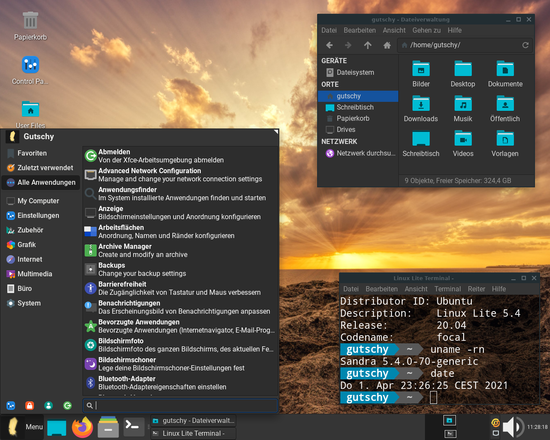Open the Vorlagen folder
550x440 pixels.
[505, 144]
